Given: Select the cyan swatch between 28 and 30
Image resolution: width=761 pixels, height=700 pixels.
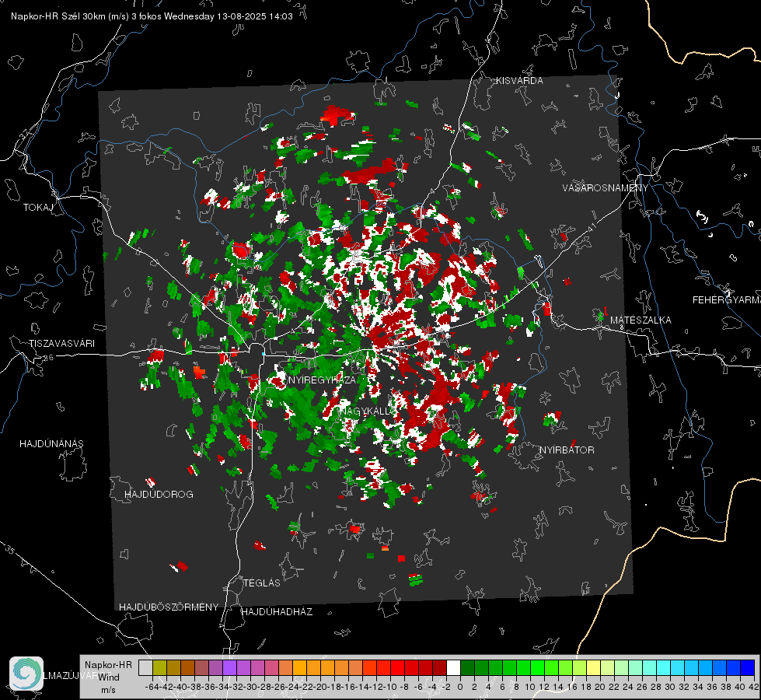Looking at the screenshot, I should tap(663, 668).
